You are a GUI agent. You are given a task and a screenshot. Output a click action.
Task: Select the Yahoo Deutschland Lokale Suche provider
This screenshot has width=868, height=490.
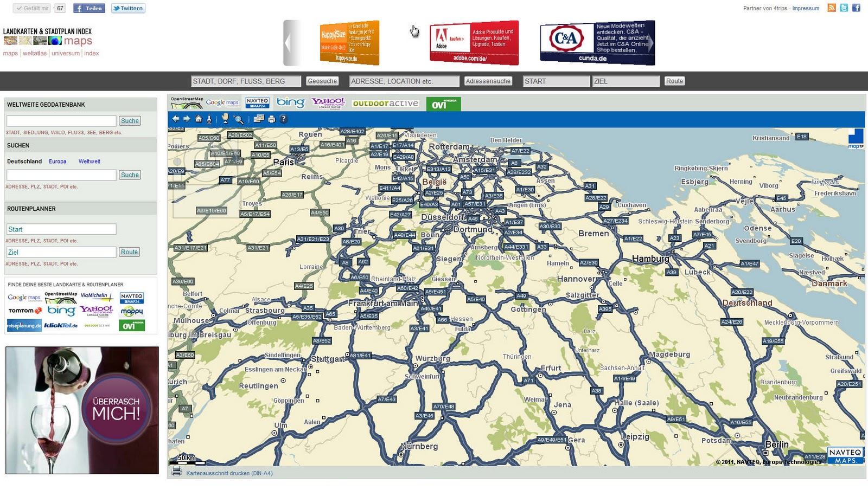point(329,102)
